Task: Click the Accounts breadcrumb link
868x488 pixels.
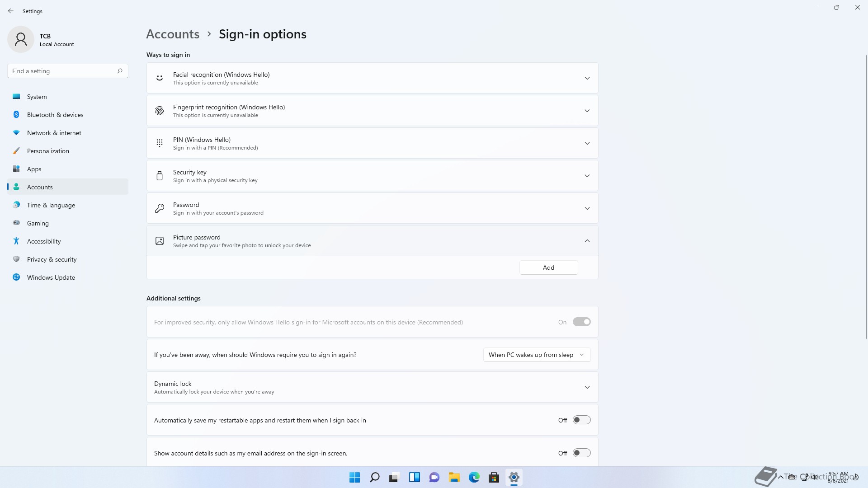Action: pyautogui.click(x=173, y=34)
